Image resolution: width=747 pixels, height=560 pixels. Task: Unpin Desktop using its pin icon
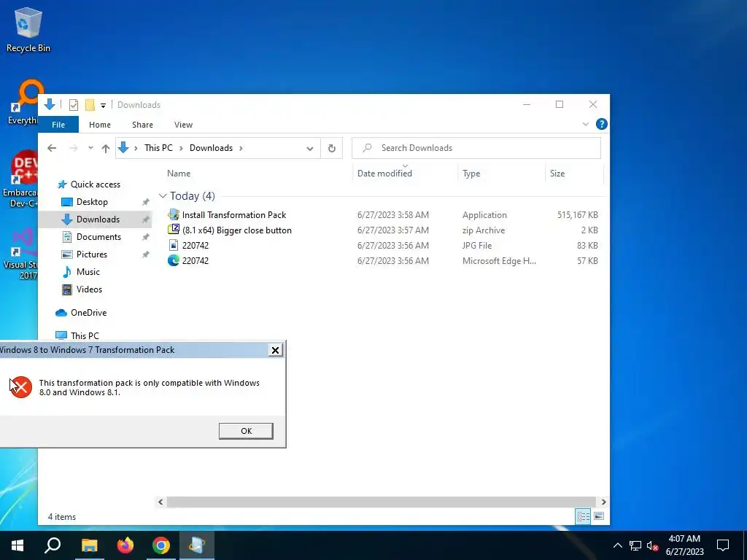point(146,203)
